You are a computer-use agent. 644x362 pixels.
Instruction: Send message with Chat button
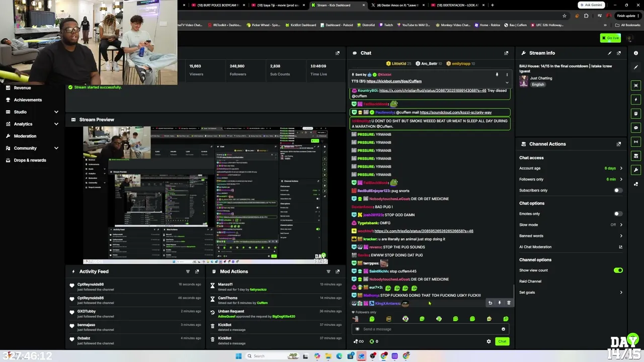coord(502,341)
